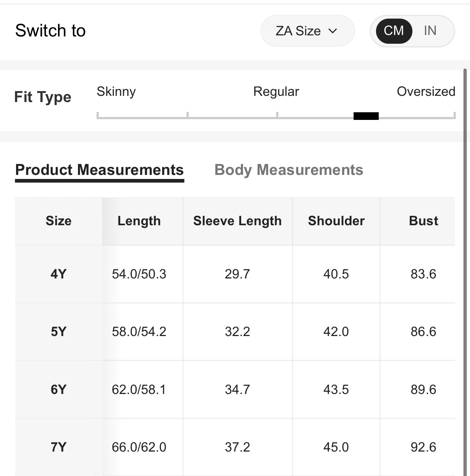
Task: Select the Regular fit label
Action: coord(276,91)
